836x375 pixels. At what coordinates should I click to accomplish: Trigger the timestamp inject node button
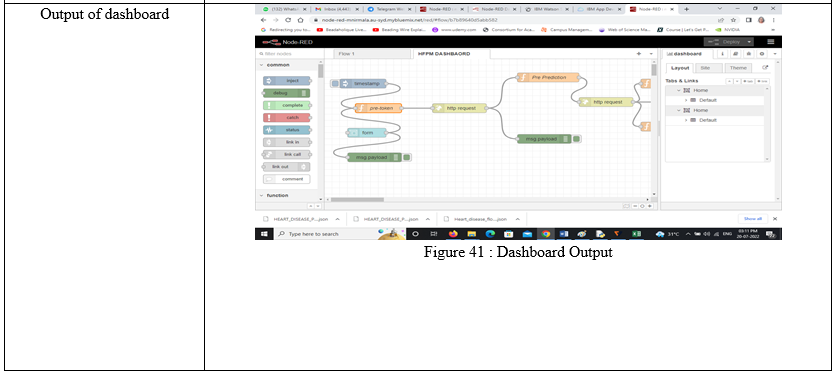pos(334,83)
